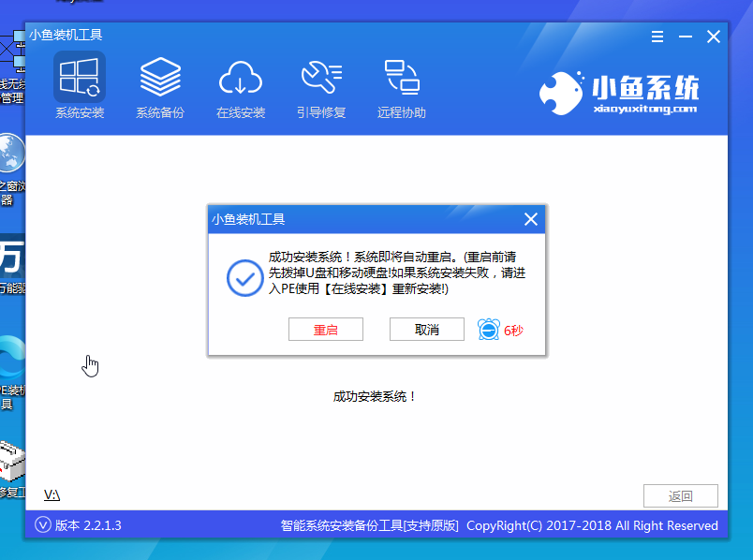Open the 引导修复 boot repair tool
The image size is (753, 560).
(321, 86)
